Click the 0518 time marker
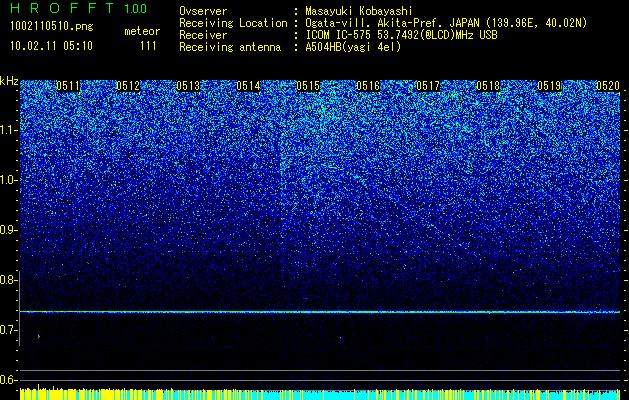 tap(488, 86)
